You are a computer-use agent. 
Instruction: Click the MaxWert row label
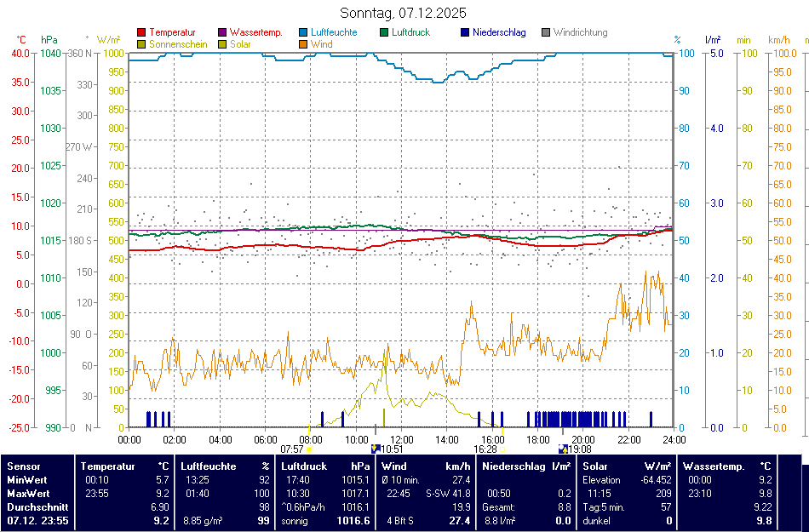[x=29, y=493]
